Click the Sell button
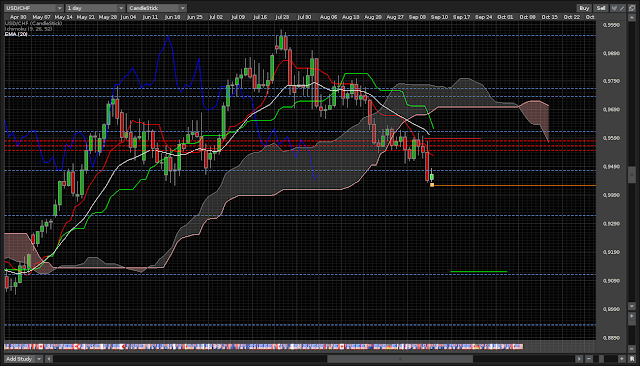 [x=601, y=8]
